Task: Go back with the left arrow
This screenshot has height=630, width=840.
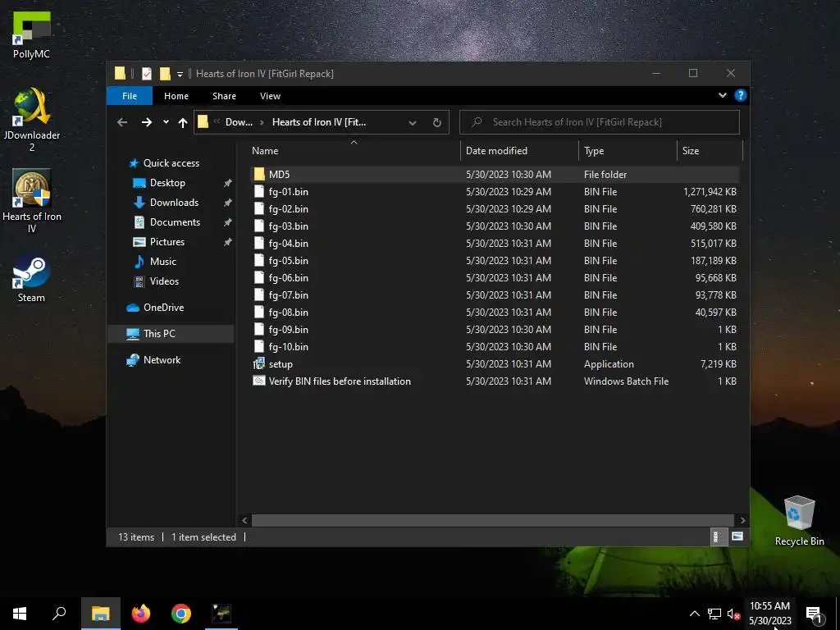Action: point(122,122)
